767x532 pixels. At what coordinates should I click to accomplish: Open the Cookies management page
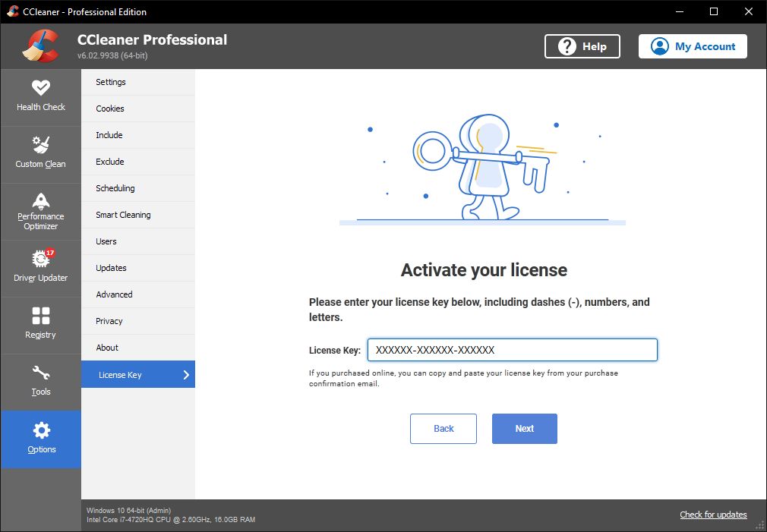[109, 108]
